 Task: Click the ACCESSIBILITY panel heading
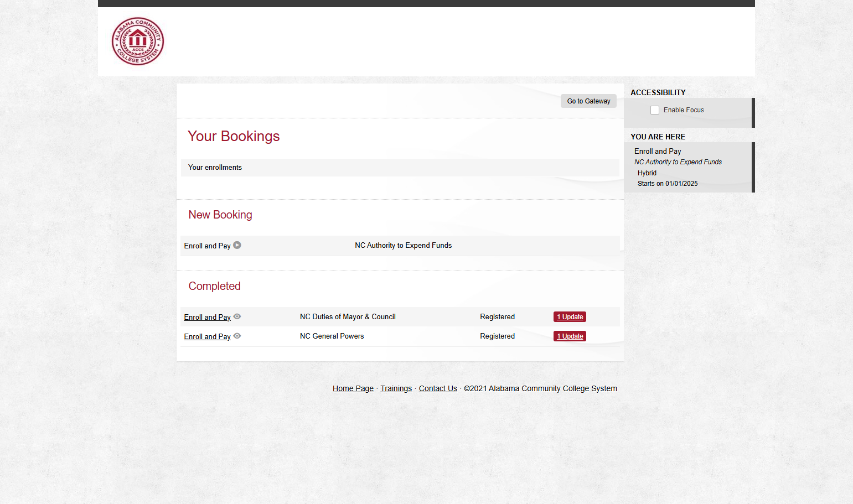tap(658, 92)
